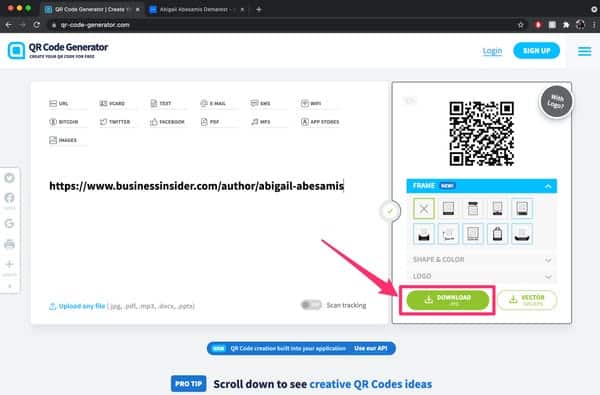
Task: Open the hamburger menu
Action: click(584, 51)
